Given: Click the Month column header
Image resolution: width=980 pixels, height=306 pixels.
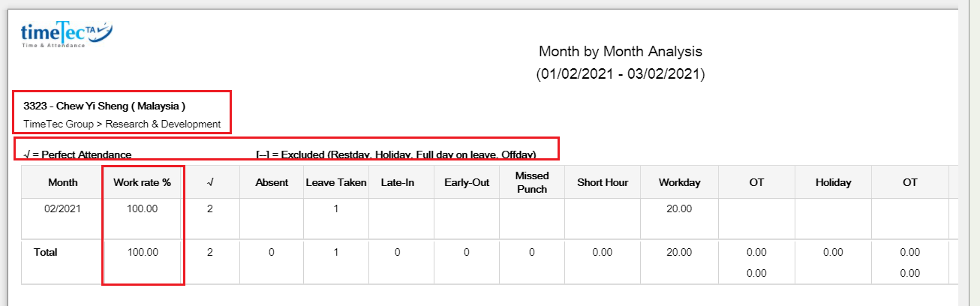Looking at the screenshot, I should [62, 182].
